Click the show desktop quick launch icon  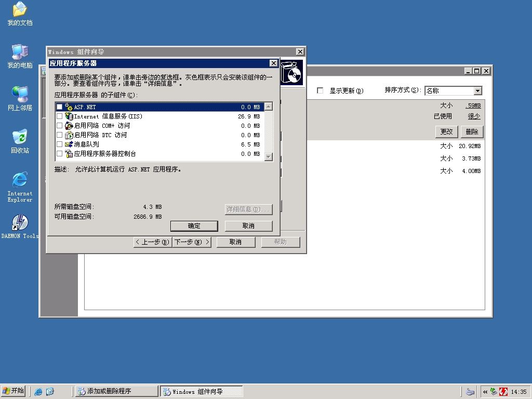pos(50,392)
